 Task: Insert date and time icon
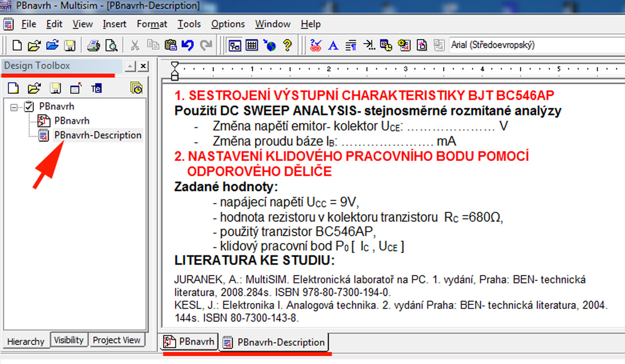point(386,45)
